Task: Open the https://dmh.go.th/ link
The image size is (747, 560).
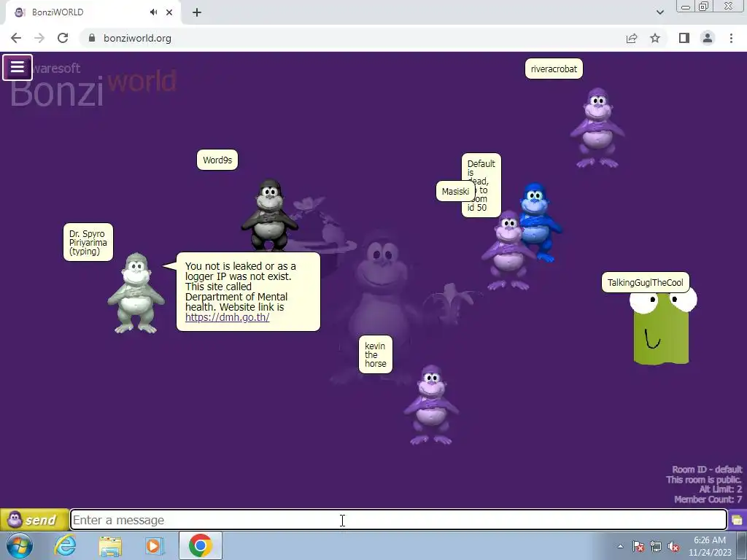Action: tap(228, 317)
